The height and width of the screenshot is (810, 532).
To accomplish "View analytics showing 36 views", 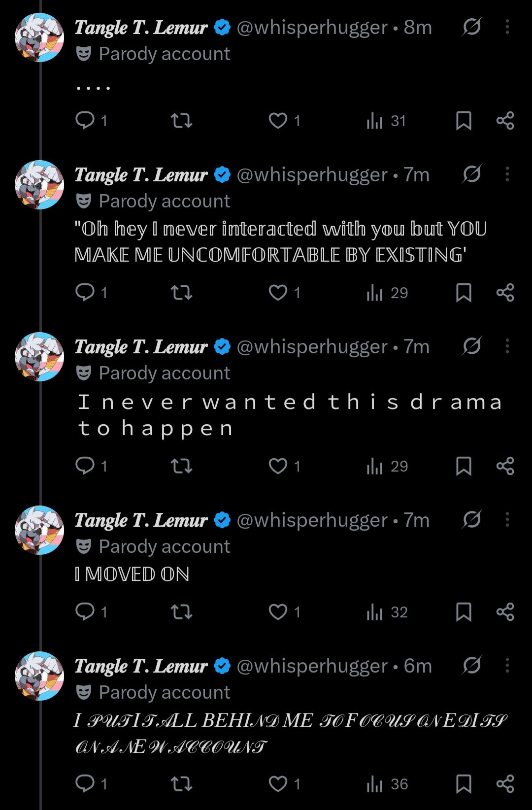I will pos(387,783).
